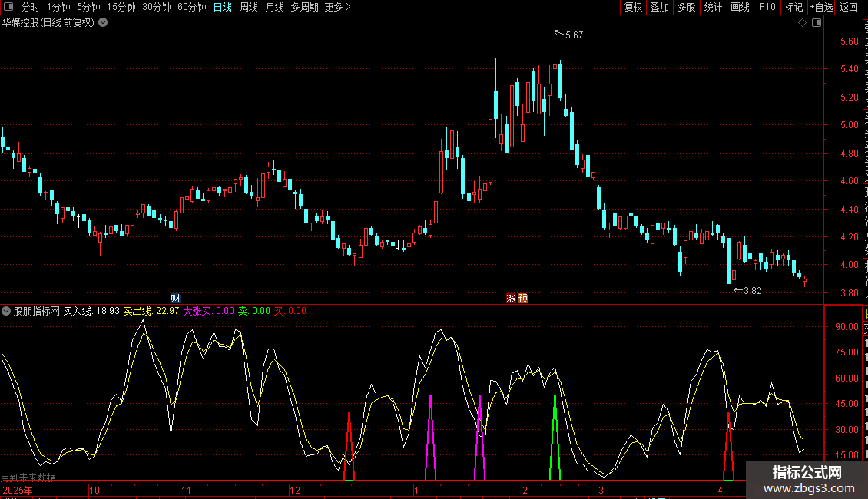
Task: Click the 5.67 high price label
Action: (574, 35)
